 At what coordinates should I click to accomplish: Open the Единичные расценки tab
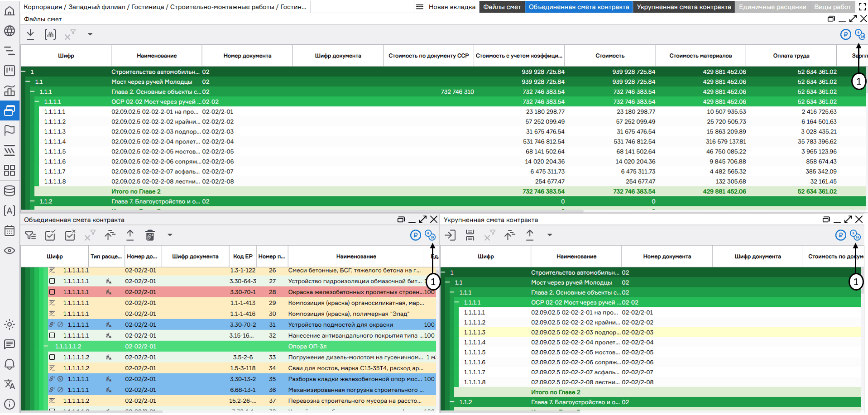click(772, 7)
